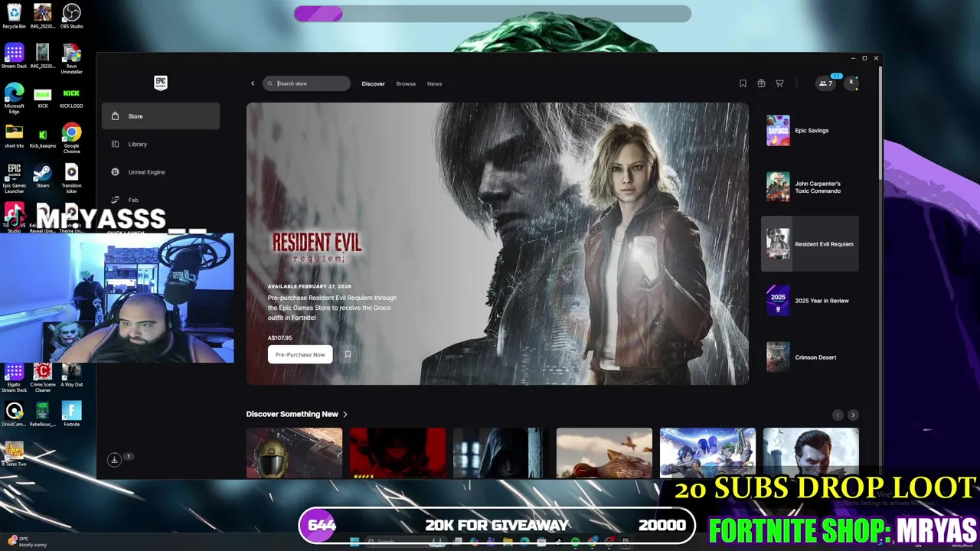Screen dimensions: 980x551
Task: Select Elgato Stream Deck desktop icon
Action: click(x=14, y=378)
